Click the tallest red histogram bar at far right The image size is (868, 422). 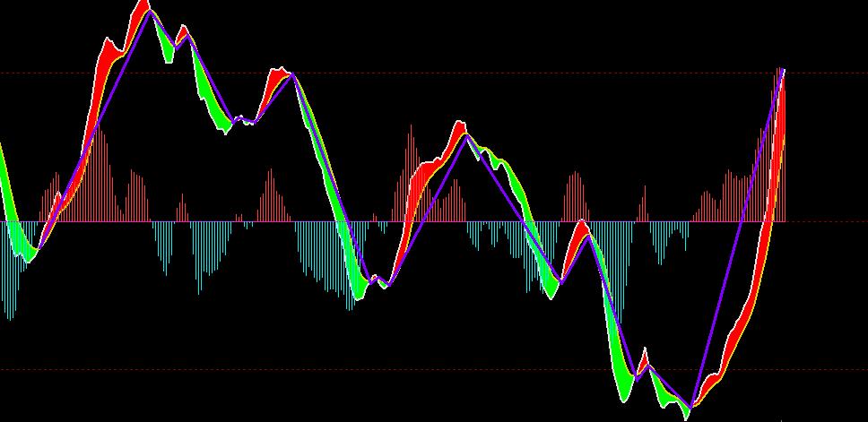(777, 143)
